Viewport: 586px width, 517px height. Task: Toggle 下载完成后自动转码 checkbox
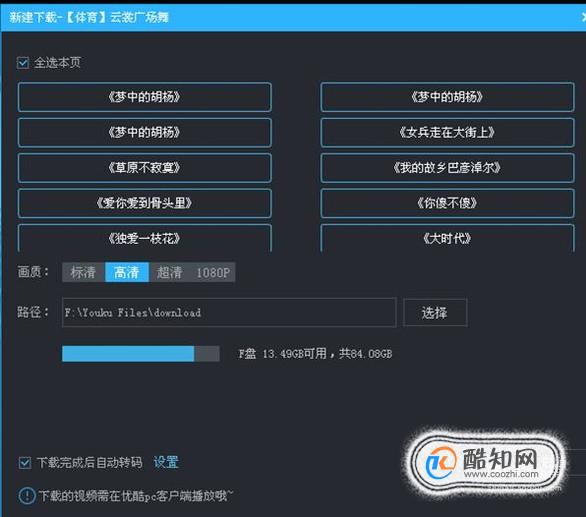coord(25,463)
